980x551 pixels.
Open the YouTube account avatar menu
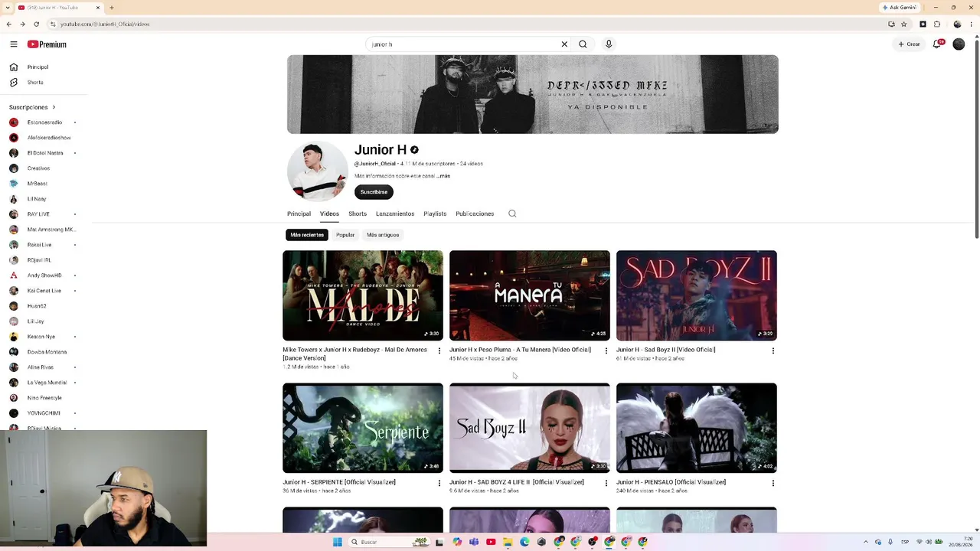pos(959,44)
